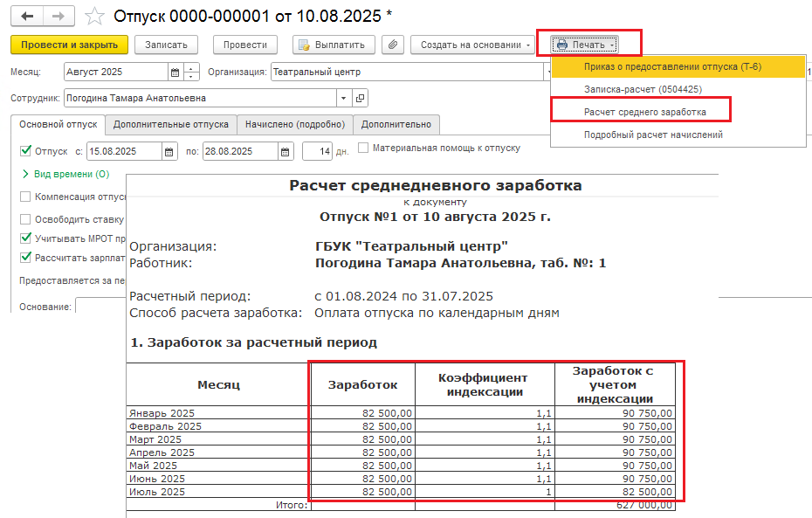Open calendar for vacation start date 15.08.2025
The width and height of the screenshot is (812, 518).
[169, 152]
